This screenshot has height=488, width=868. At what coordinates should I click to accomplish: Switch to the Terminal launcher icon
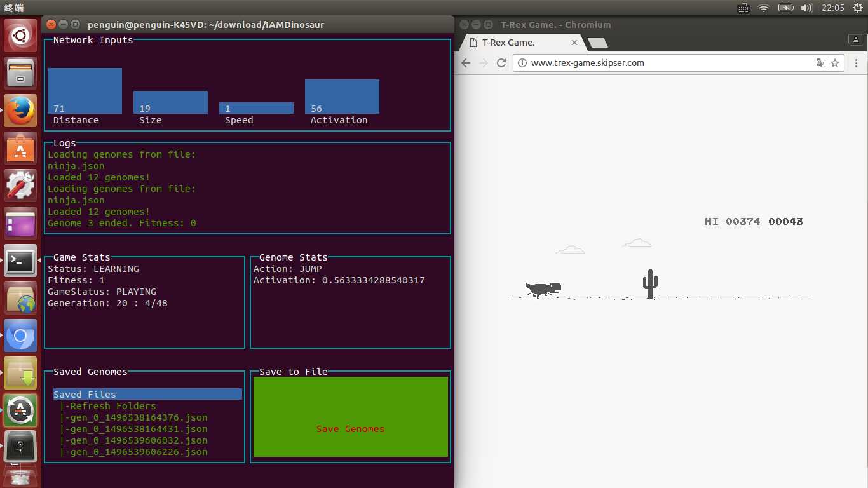click(x=20, y=261)
